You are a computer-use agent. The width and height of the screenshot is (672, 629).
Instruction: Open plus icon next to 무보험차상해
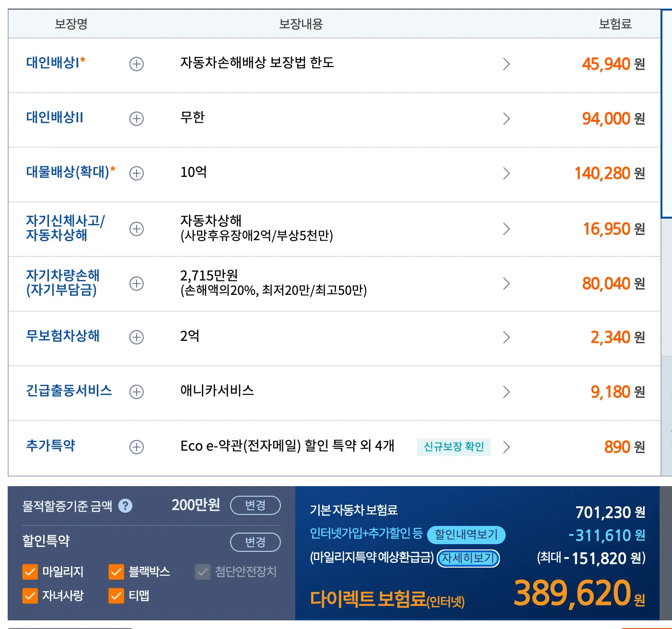[137, 337]
